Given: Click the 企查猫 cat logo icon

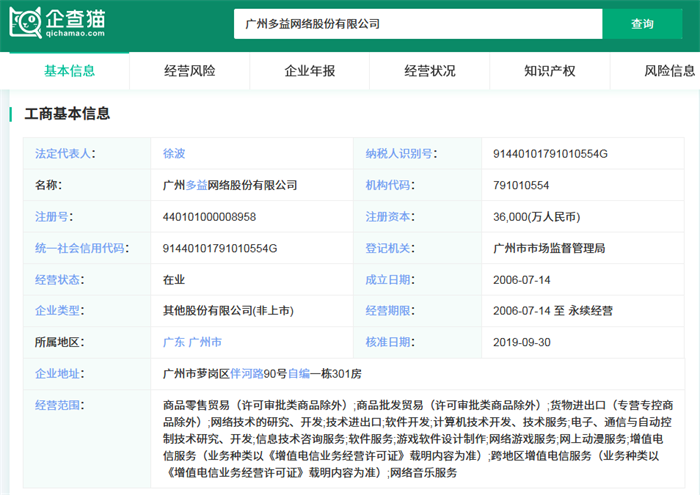Looking at the screenshot, I should point(26,22).
